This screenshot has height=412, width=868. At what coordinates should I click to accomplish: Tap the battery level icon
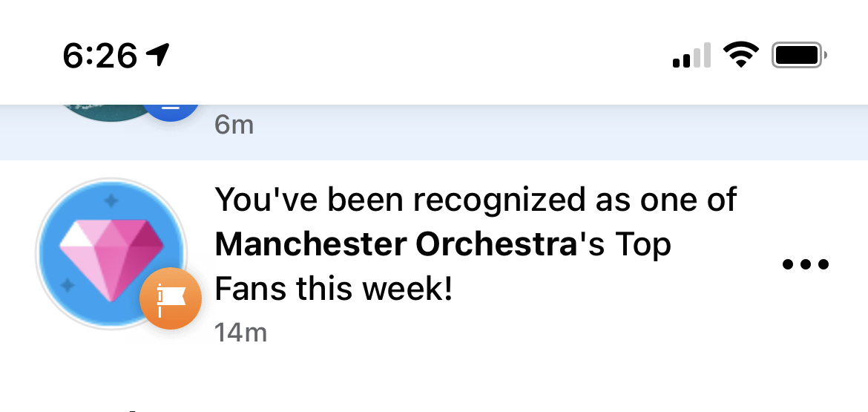(799, 55)
